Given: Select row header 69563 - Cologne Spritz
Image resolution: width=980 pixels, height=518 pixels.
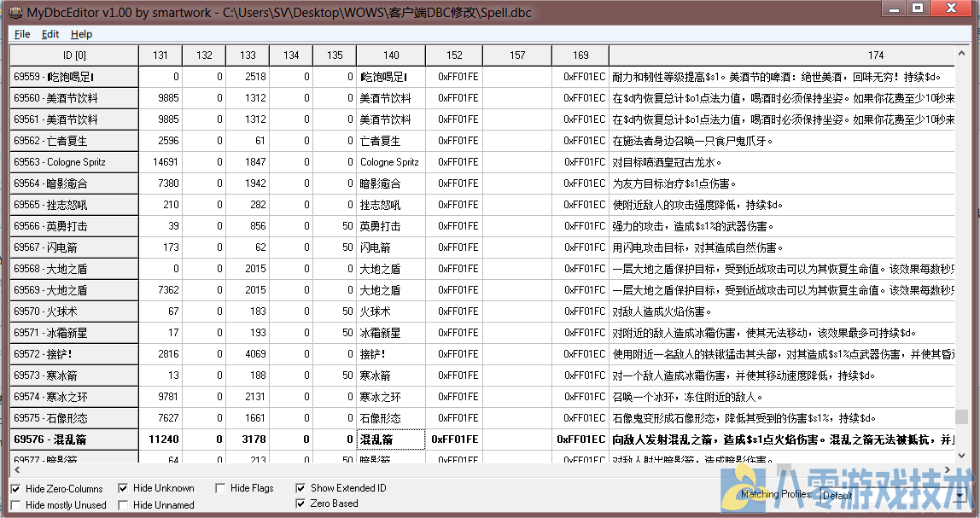Looking at the screenshot, I should (73, 162).
